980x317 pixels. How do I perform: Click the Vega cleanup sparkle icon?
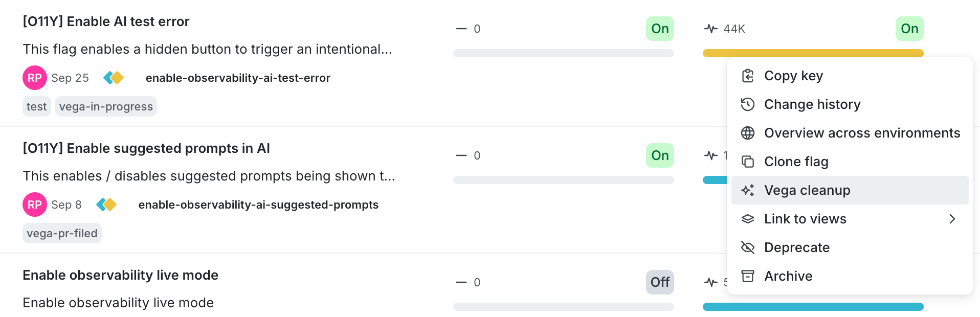click(748, 190)
